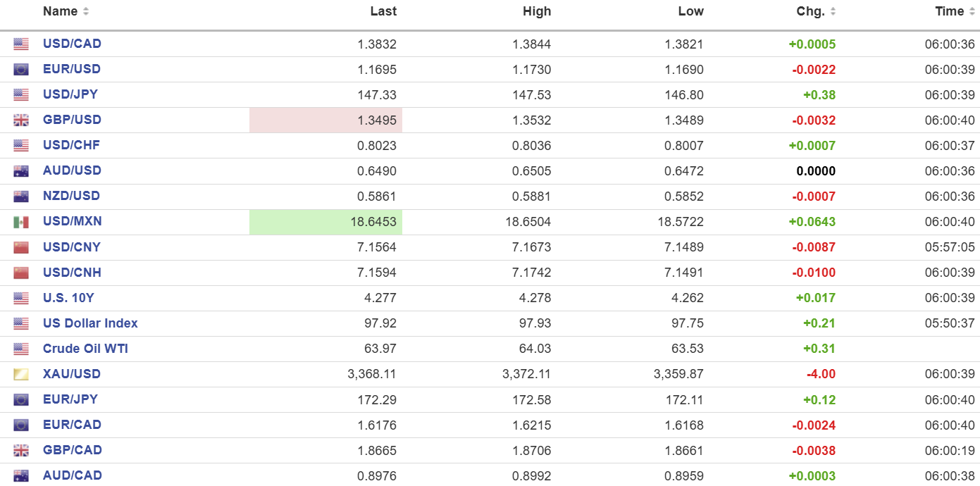
Task: Open the EUR/JPY pair link
Action: click(70, 399)
